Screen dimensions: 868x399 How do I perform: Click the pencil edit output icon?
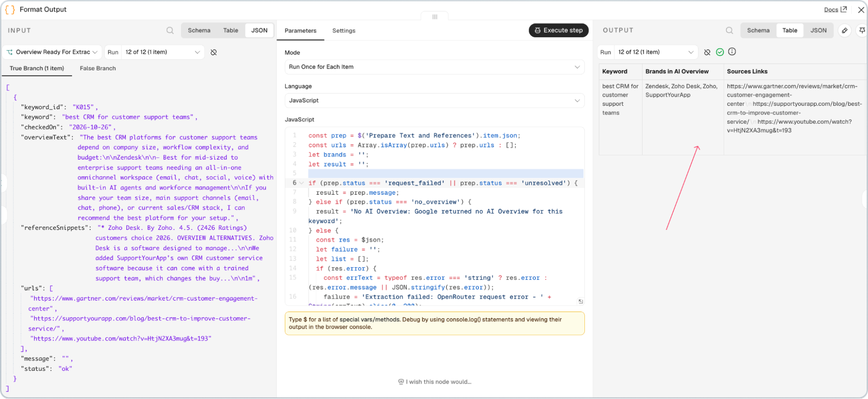(x=845, y=30)
